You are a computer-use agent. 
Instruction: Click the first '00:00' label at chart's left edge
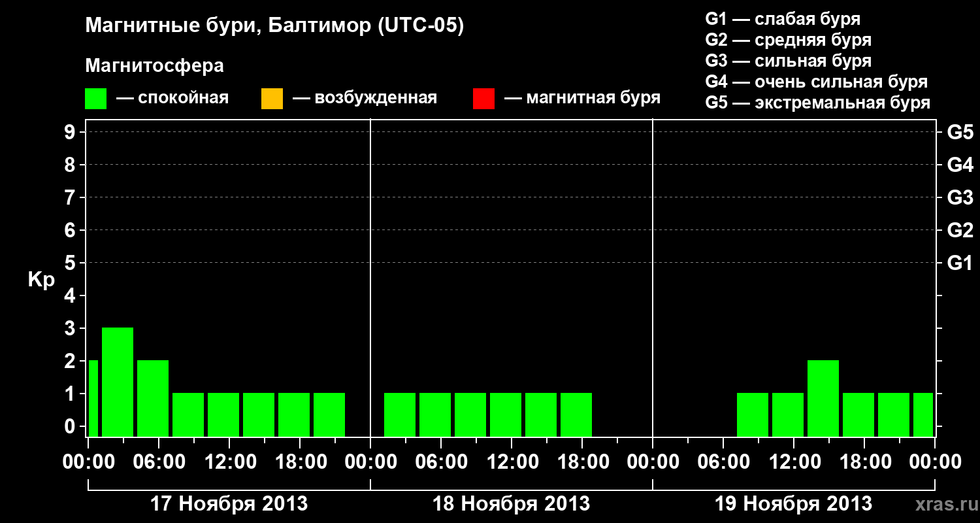(x=88, y=462)
